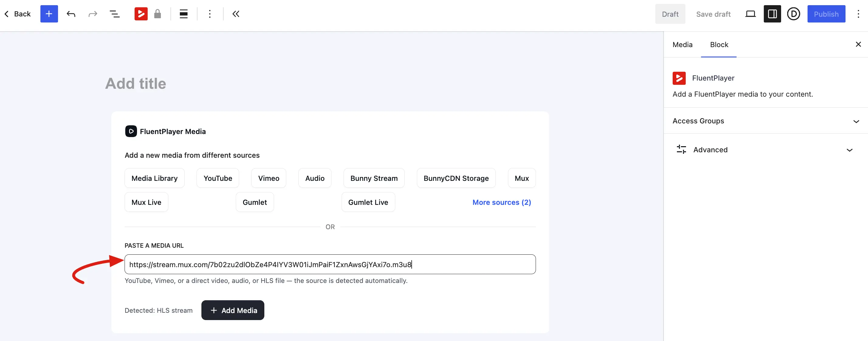Screen dimensions: 868x341
Task: Toggle the settings sidebar panel
Action: coord(772,14)
